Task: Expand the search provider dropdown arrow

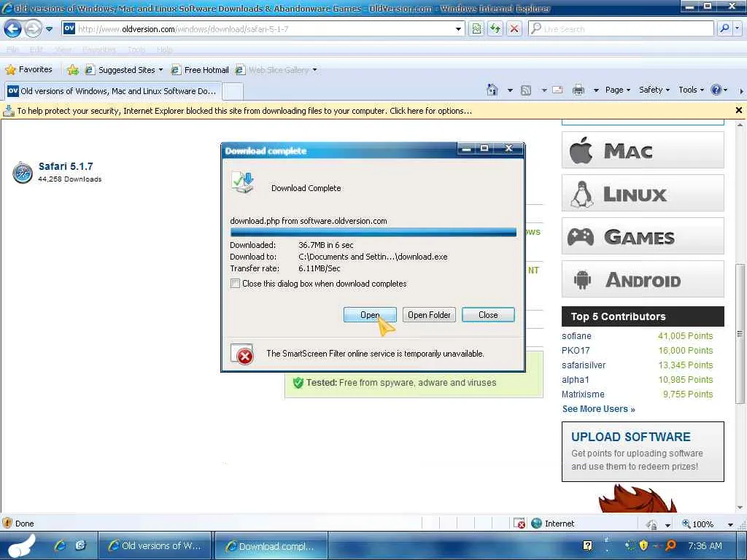Action: point(737,29)
